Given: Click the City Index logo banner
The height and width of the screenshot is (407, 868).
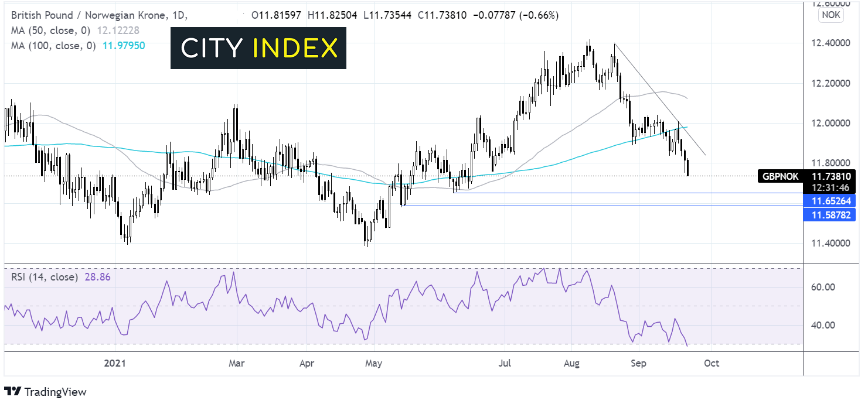Looking at the screenshot, I should pos(258,48).
